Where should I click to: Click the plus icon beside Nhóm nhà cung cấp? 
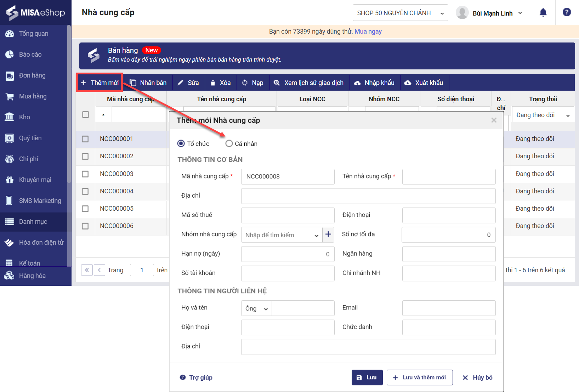pos(328,234)
